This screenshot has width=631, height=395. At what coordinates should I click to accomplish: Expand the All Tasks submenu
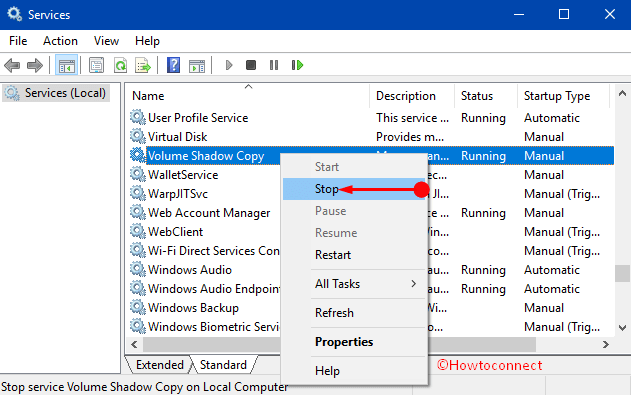click(x=354, y=284)
